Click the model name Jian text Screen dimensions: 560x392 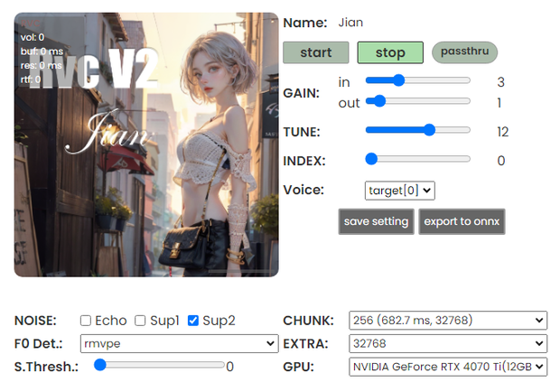(x=350, y=23)
